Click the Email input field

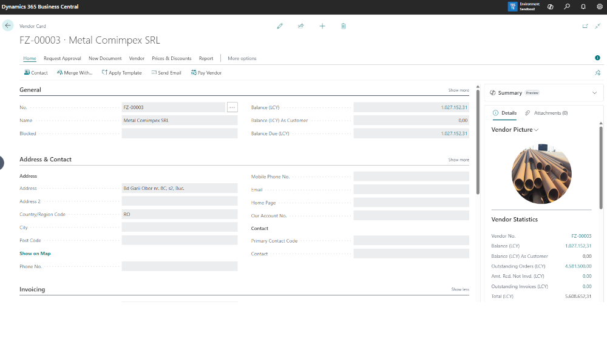pyautogui.click(x=411, y=189)
